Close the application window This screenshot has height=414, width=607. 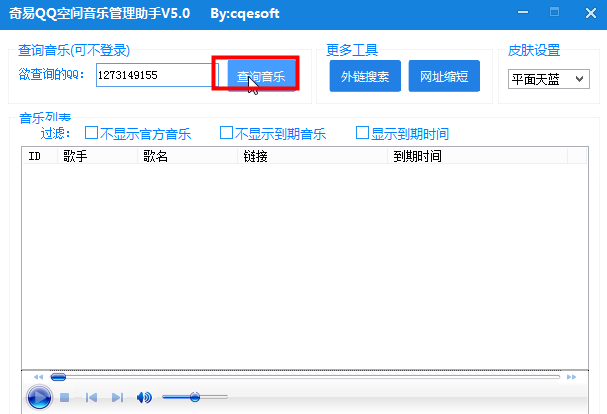[591, 13]
